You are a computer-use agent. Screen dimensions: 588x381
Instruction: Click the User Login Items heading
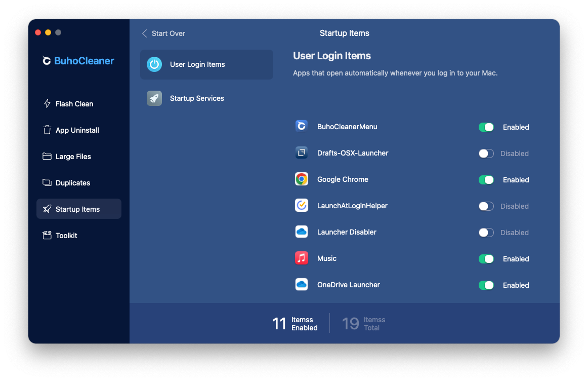coord(332,56)
